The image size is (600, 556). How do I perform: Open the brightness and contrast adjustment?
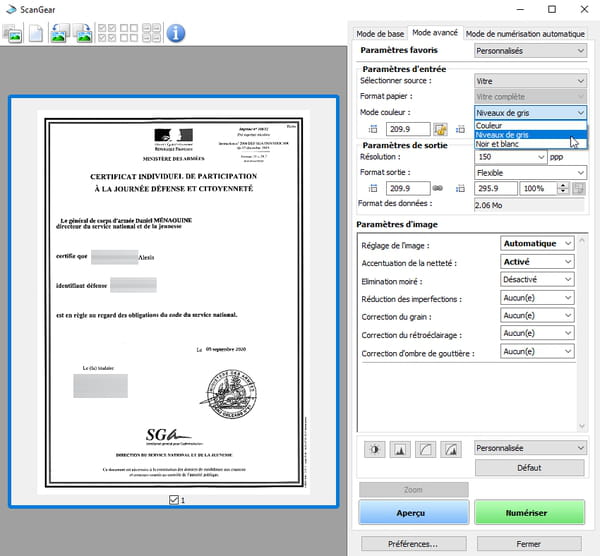tap(375, 449)
